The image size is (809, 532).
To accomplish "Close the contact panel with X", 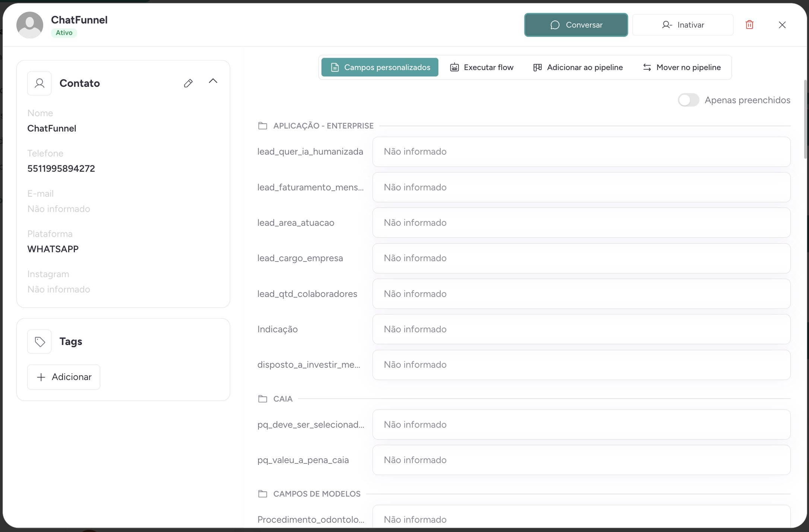I will (782, 25).
